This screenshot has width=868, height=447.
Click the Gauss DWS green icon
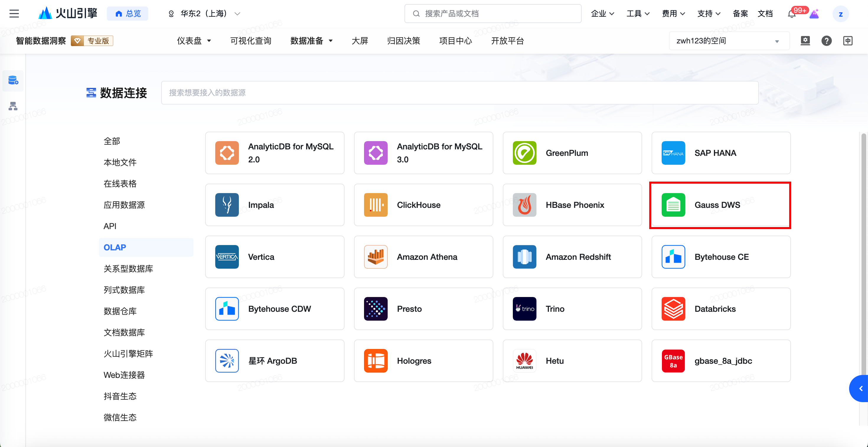pos(673,205)
